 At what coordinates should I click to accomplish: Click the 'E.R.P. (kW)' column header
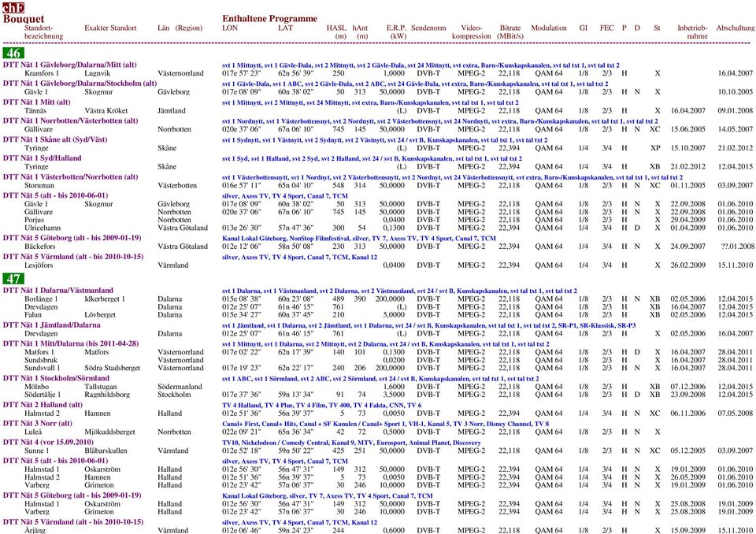point(396,32)
